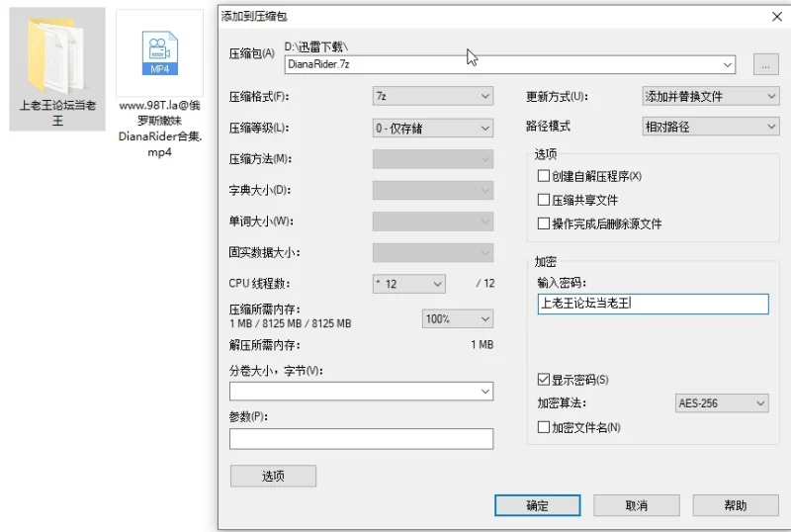Open the archive format 7z dropdown
The width and height of the screenshot is (791, 532).
point(432,96)
